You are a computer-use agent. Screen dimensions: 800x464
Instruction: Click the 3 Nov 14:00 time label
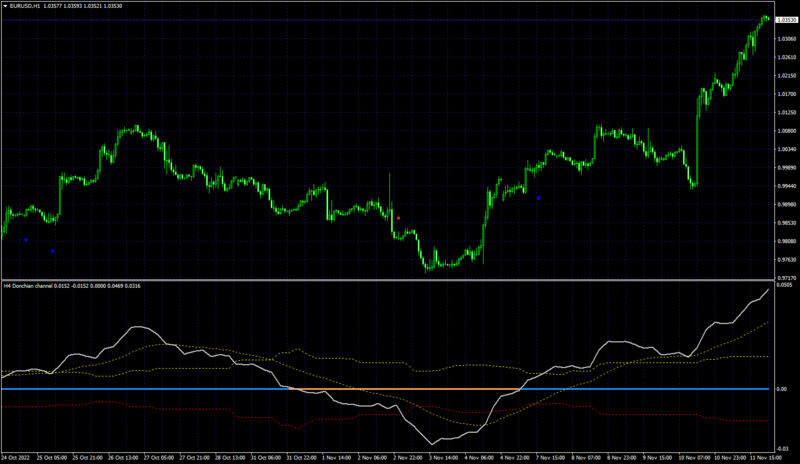click(444, 458)
